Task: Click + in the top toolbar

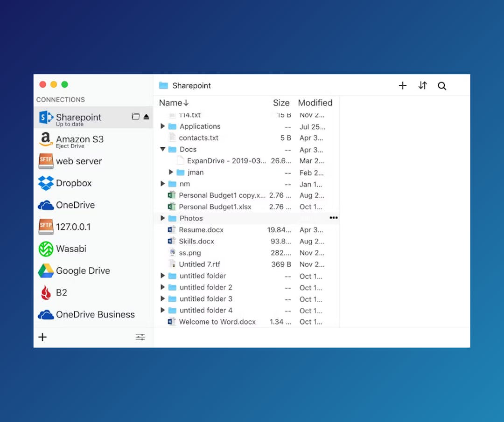Action: coord(402,86)
